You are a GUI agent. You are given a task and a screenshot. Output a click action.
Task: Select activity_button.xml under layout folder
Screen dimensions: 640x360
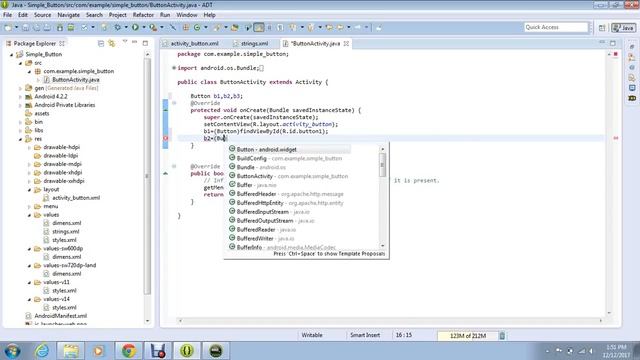76,198
